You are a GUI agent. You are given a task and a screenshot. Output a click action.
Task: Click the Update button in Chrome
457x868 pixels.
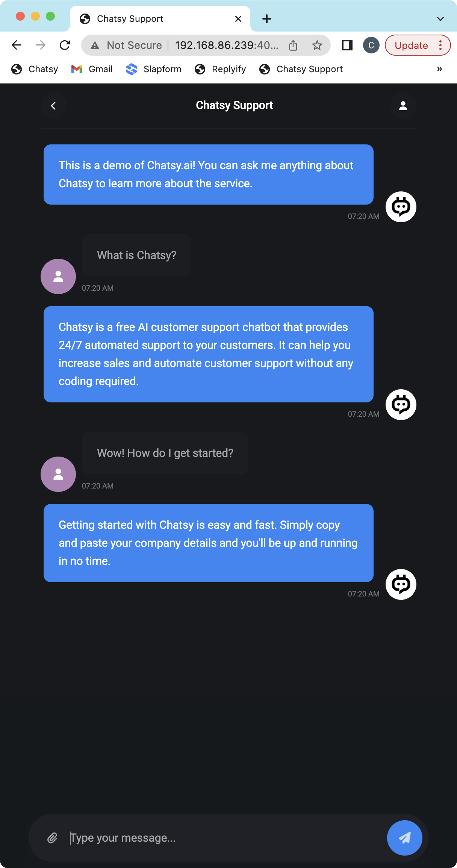[411, 46]
